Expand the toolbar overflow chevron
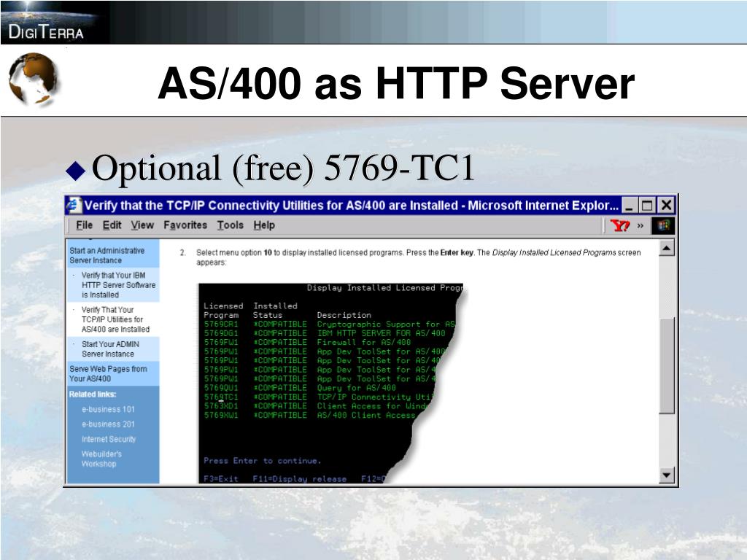The height and width of the screenshot is (560, 747). [x=640, y=226]
